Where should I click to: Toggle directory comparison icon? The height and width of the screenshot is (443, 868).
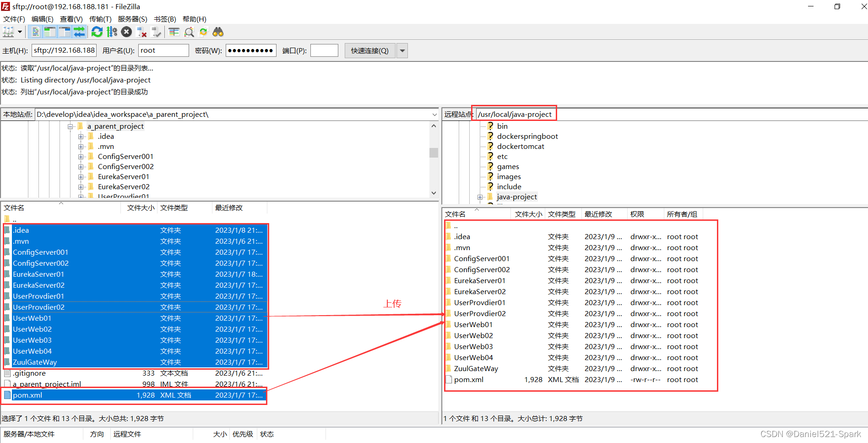click(x=189, y=32)
